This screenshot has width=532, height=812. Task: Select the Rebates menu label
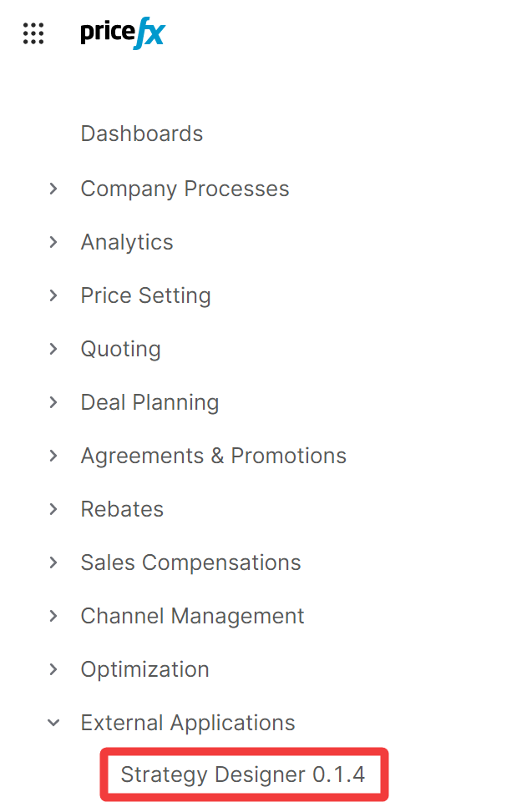(122, 509)
